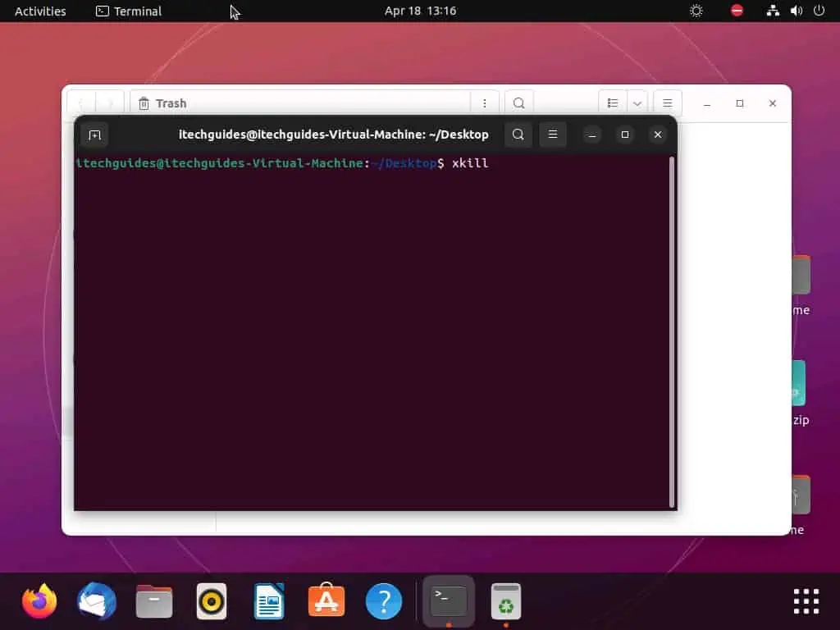
Task: Click the red do-not-disturb indicator icon
Action: tap(737, 10)
